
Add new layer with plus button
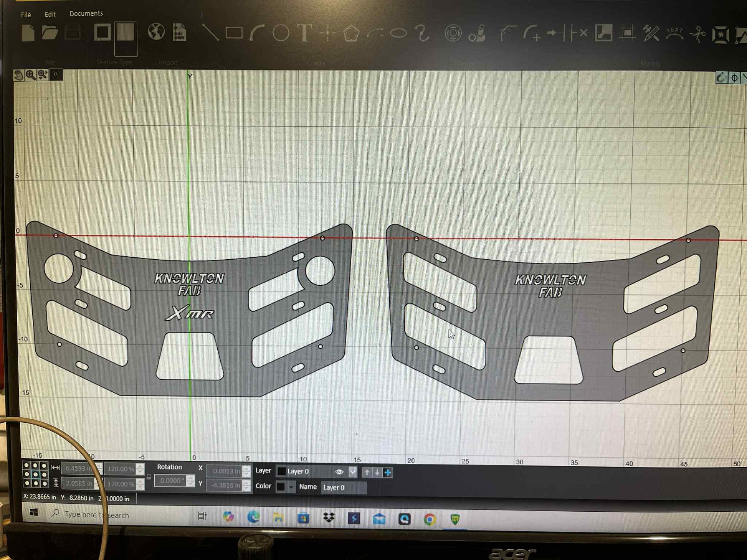[x=388, y=473]
